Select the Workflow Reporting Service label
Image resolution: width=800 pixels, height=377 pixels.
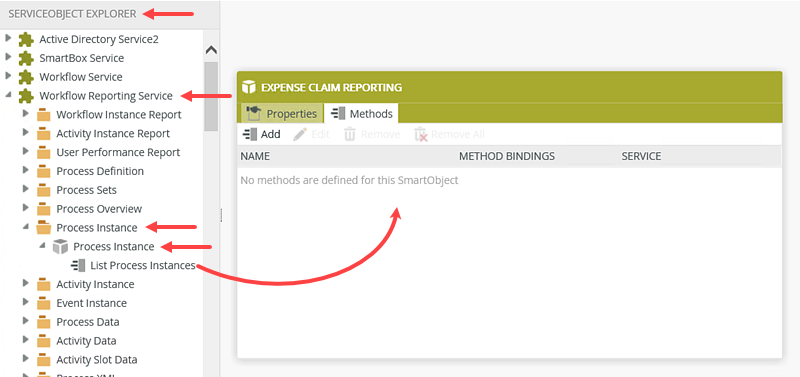pos(106,96)
